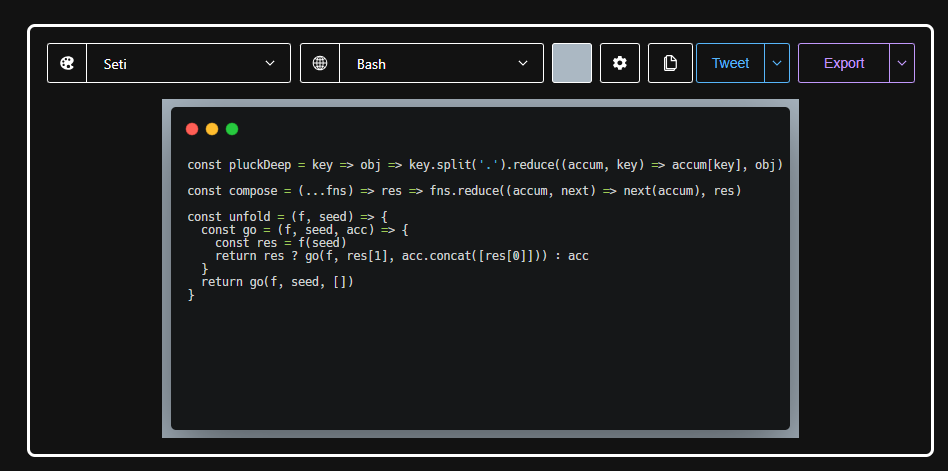Open the background color picker swatch
Image resolution: width=948 pixels, height=471 pixels.
572,63
